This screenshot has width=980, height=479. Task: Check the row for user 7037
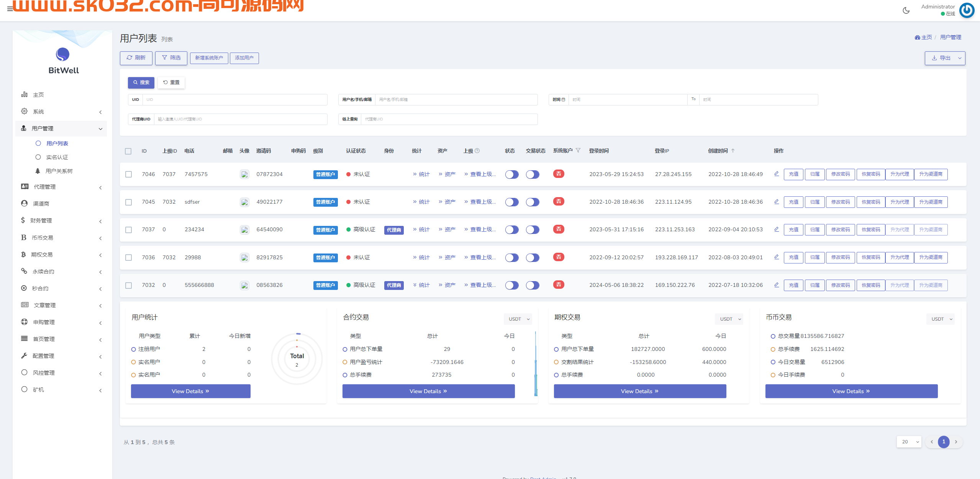click(128, 230)
